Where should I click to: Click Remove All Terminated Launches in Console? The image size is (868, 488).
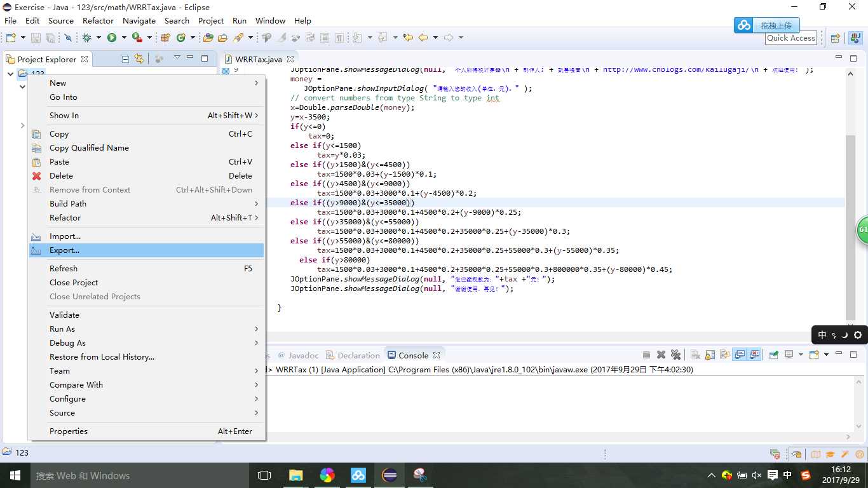coord(675,355)
